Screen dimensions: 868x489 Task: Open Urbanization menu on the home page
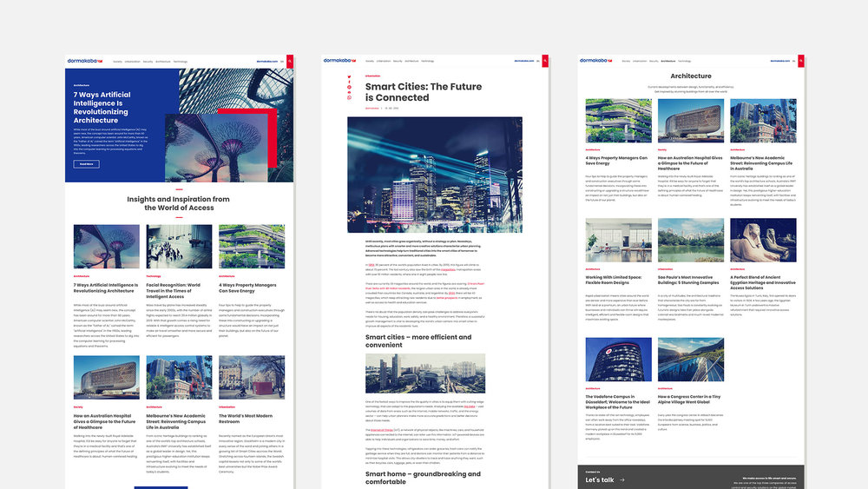click(x=132, y=62)
